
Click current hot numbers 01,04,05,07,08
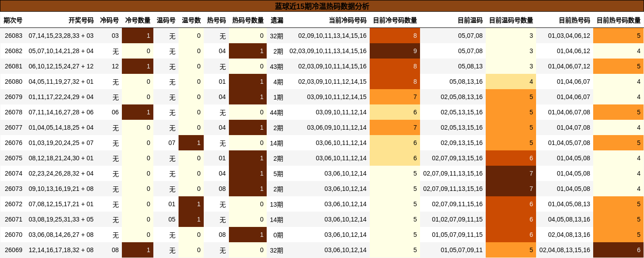coord(569,143)
